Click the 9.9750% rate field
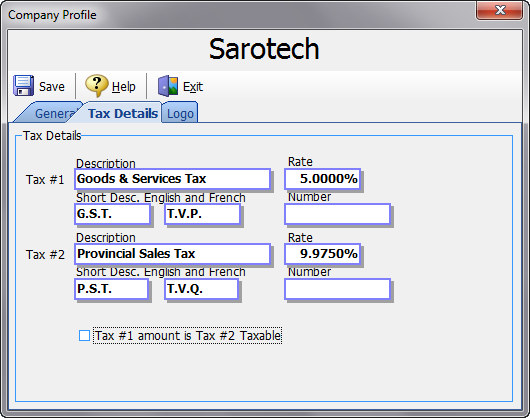The width and height of the screenshot is (530, 418). pyautogui.click(x=322, y=254)
